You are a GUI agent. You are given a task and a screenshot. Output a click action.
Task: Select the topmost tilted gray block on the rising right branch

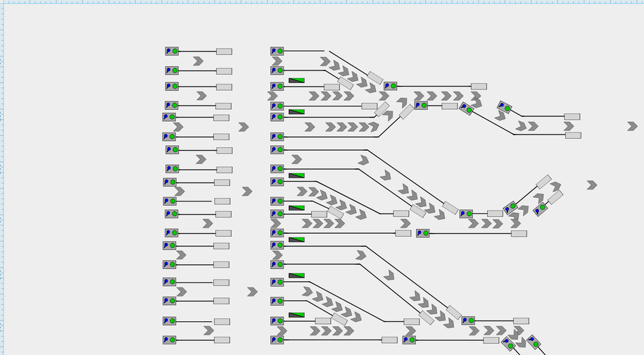point(543,182)
